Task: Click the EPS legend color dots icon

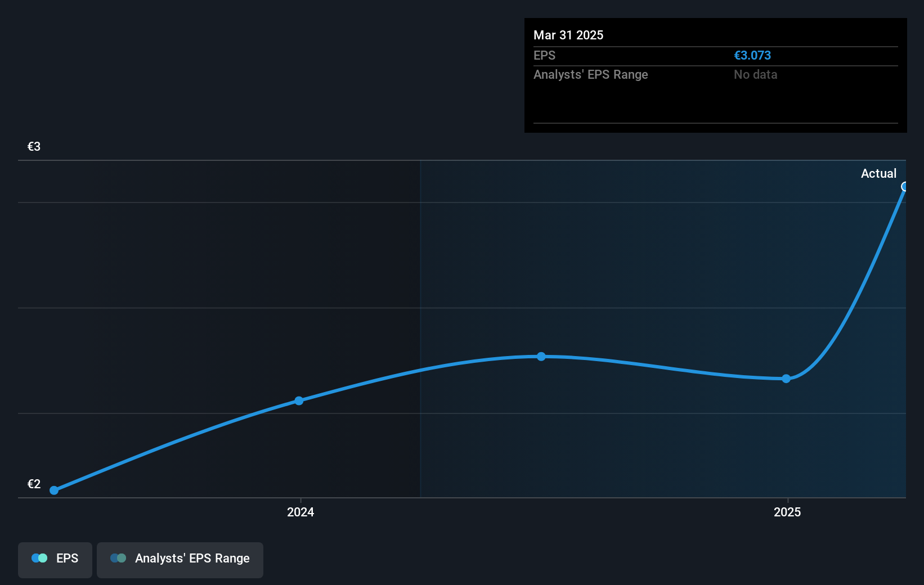Action: pos(39,558)
